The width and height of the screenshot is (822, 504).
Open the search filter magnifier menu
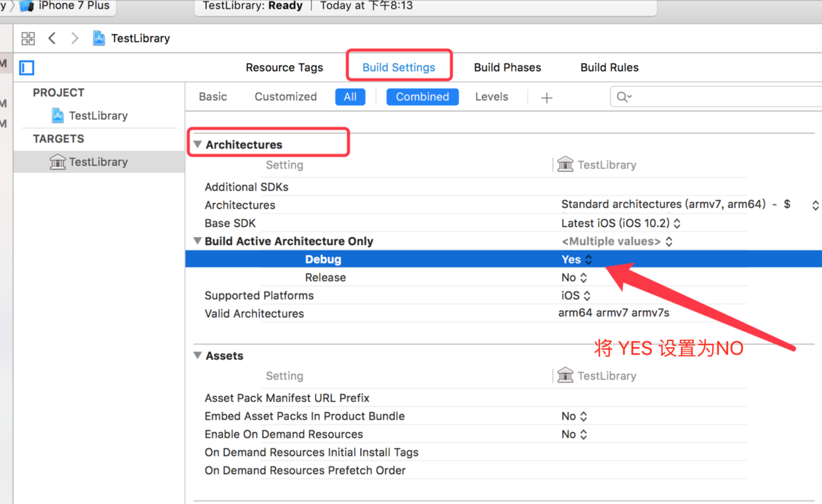point(624,97)
